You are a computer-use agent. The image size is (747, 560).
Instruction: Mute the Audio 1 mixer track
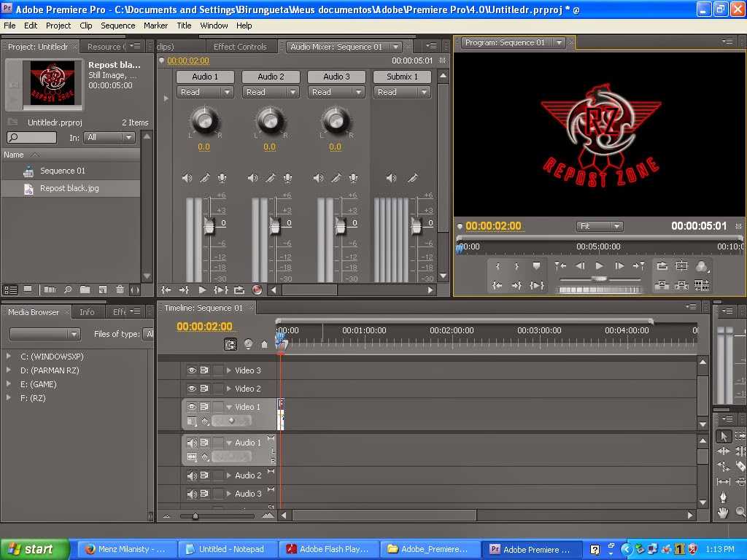pos(187,178)
